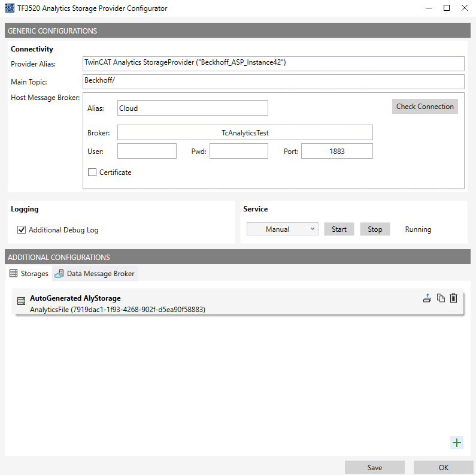Click the export icon on AutoGenerated AlyStorage
This screenshot has height=475, width=476.
[x=427, y=298]
